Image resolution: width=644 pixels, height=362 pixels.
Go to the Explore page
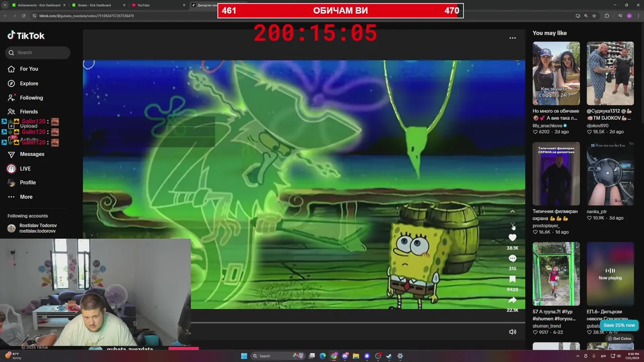click(x=29, y=83)
